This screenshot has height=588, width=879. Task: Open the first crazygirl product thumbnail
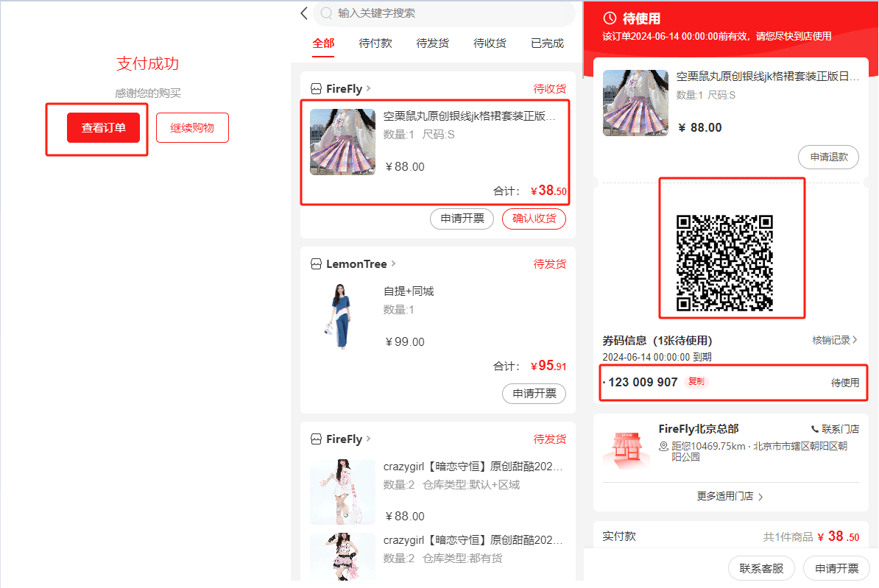pos(342,492)
